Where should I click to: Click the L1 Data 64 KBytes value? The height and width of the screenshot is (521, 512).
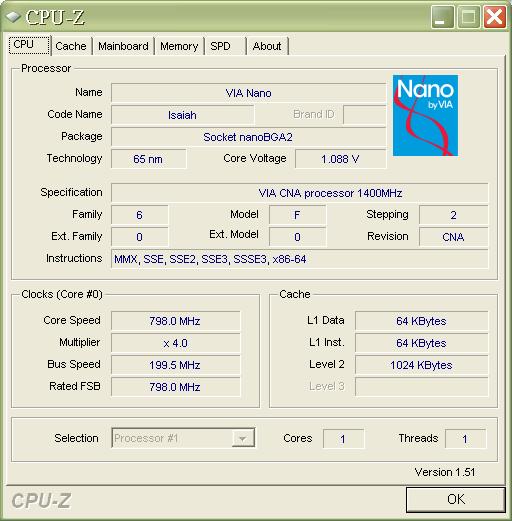tap(422, 321)
